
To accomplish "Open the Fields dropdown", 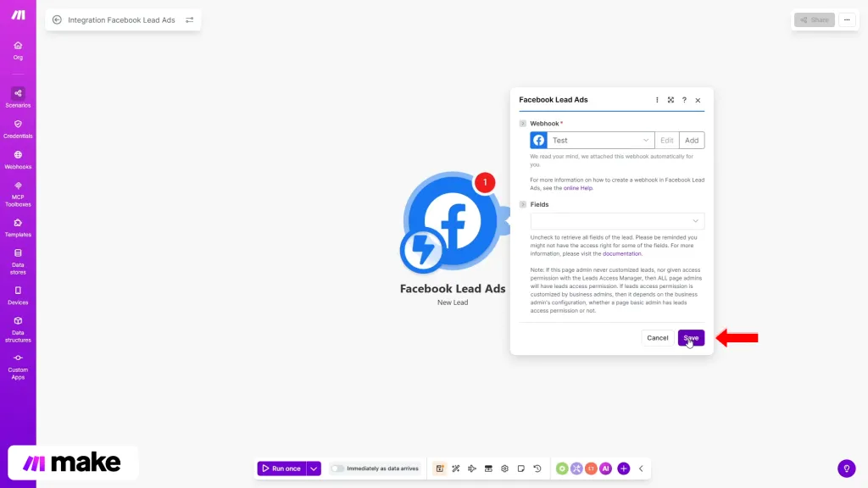I will click(617, 221).
